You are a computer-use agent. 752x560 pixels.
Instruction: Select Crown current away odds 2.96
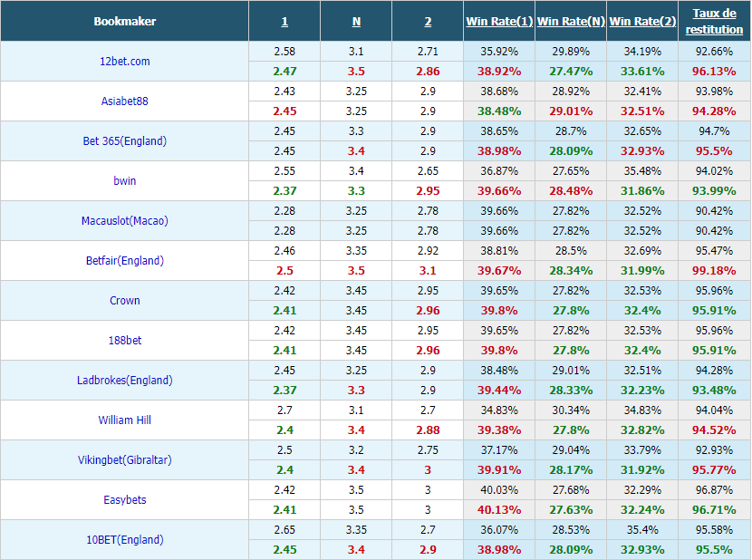click(428, 311)
